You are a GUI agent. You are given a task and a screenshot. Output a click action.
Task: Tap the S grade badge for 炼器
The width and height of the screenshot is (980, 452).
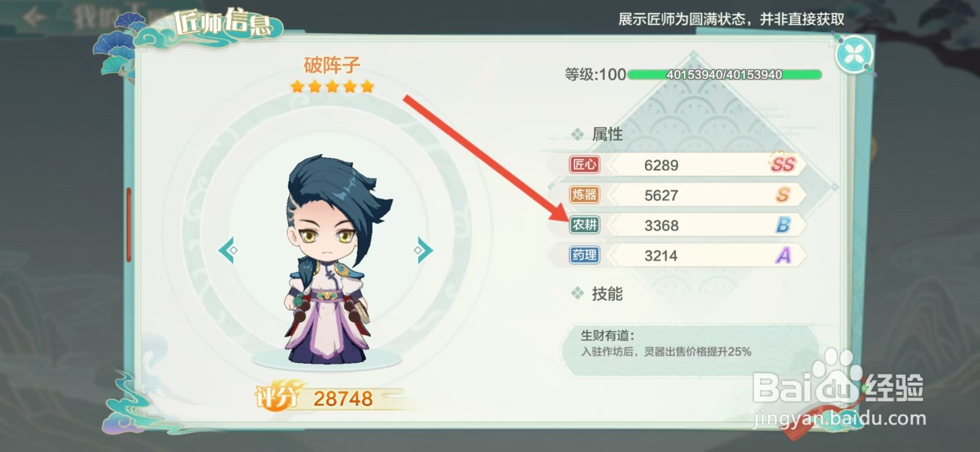tap(783, 195)
